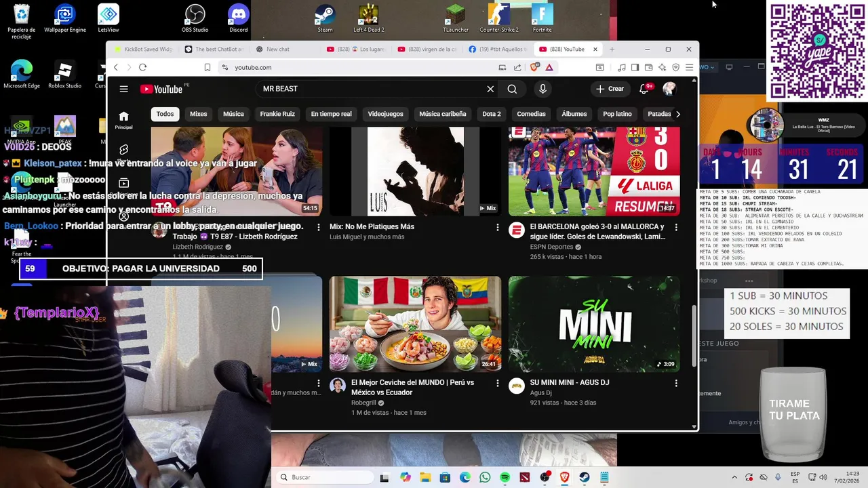Open the Robegrill channel link
The width and height of the screenshot is (868, 488).
pos(365,403)
